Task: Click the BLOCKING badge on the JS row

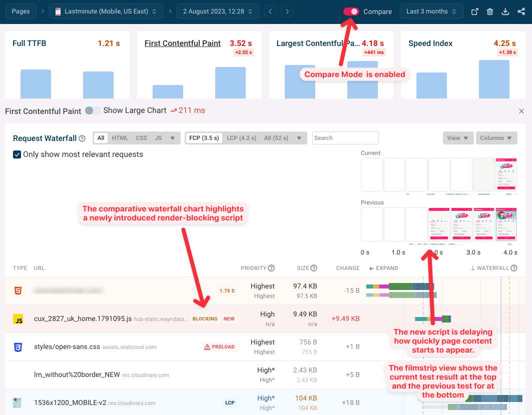Action: pyautogui.click(x=205, y=318)
